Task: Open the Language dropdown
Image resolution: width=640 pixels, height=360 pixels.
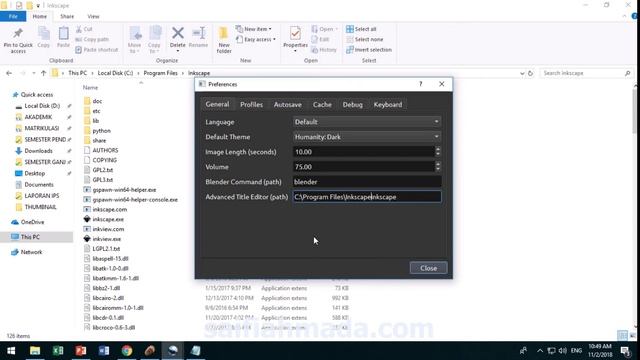Action: (x=367, y=122)
